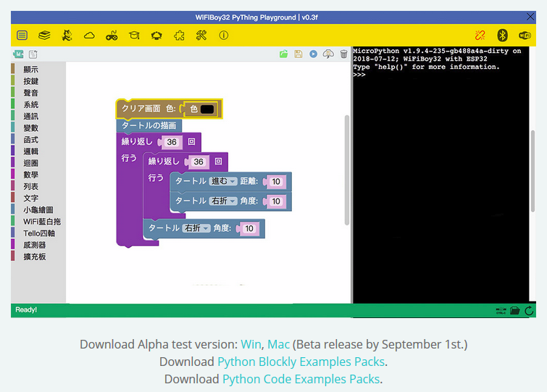547x392 pixels.
Task: Edit inner loop repeat count 36
Action: click(199, 162)
